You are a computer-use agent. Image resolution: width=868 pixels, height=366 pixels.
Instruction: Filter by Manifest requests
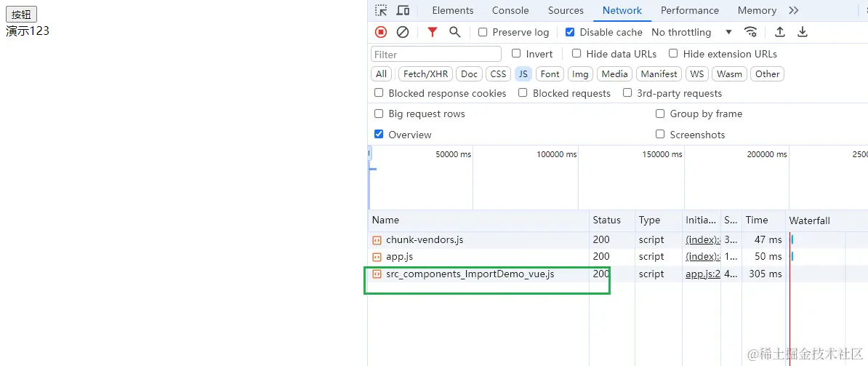[659, 74]
